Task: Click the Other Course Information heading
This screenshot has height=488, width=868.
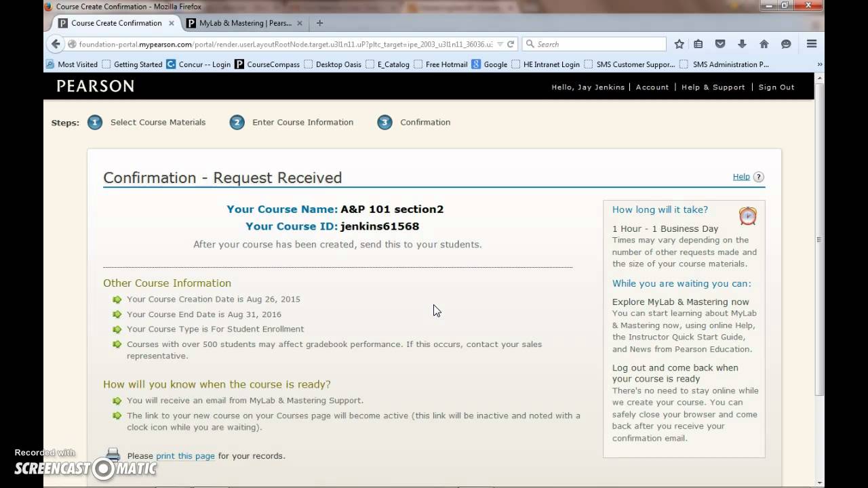Action: click(x=167, y=283)
